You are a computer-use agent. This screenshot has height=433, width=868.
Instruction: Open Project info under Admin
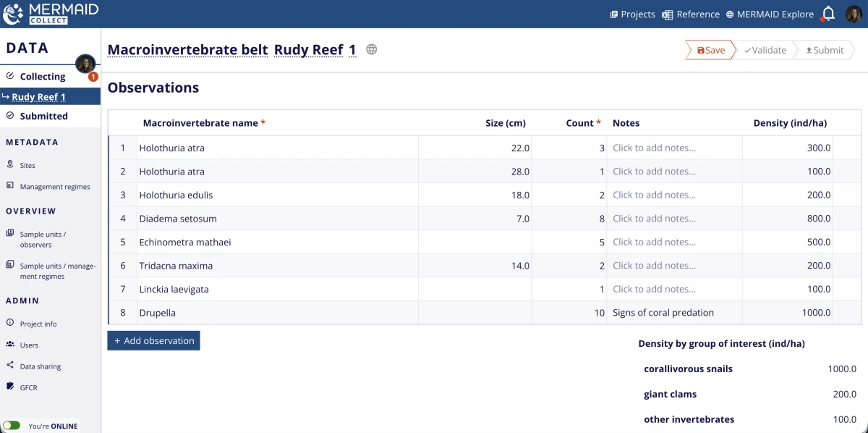pyautogui.click(x=38, y=324)
